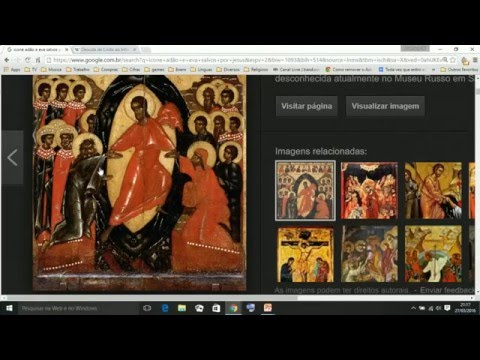This screenshot has width=480, height=360.
Task: Open the Diversos bookmarks folder
Action: (x=228, y=69)
